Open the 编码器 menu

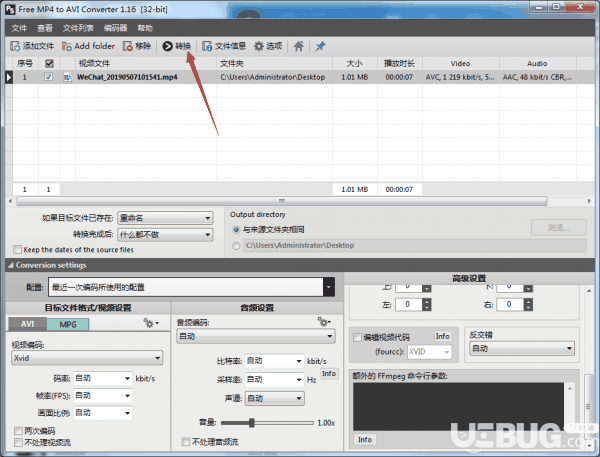[115, 28]
